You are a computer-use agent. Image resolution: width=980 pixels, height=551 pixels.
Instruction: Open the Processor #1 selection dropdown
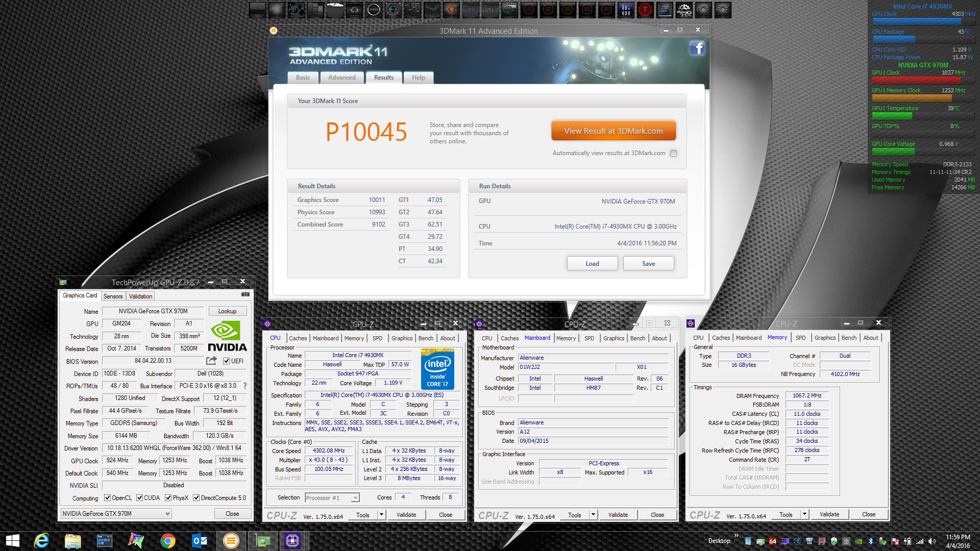point(332,498)
